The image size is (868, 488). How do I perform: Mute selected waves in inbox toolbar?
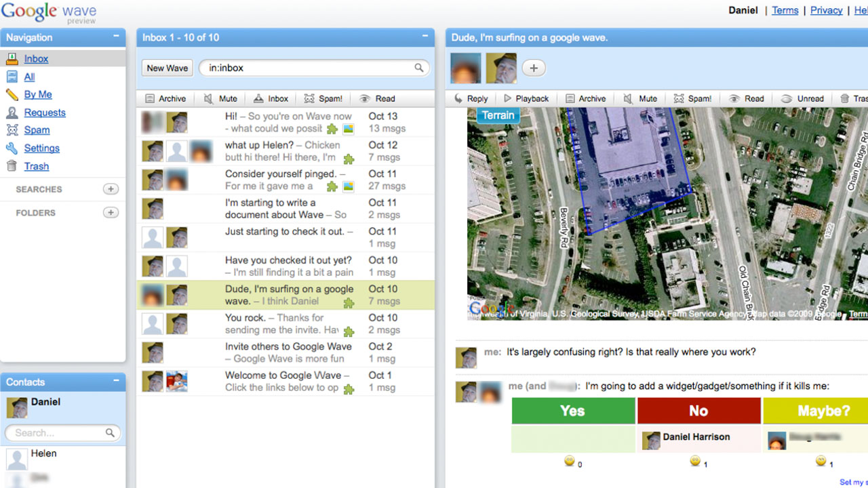point(220,98)
